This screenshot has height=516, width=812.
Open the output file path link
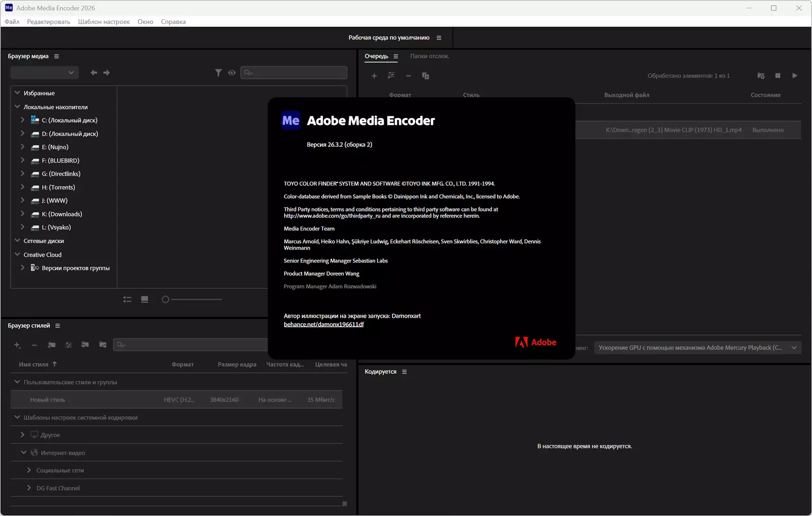[x=673, y=130]
